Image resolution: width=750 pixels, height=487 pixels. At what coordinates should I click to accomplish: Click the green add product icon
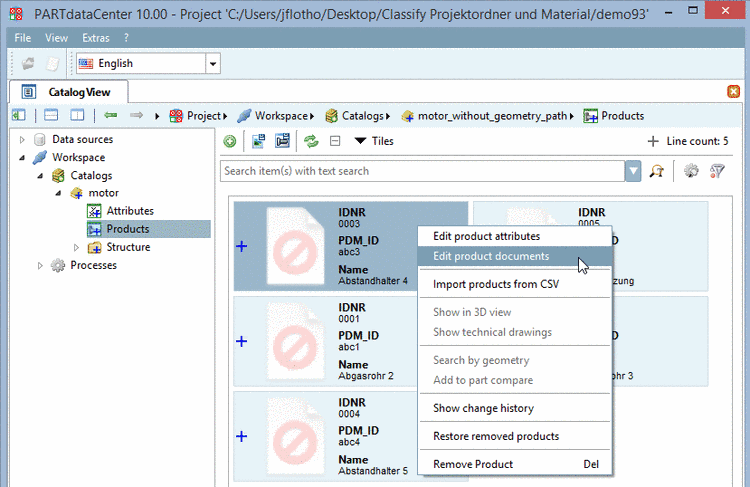coord(230,142)
